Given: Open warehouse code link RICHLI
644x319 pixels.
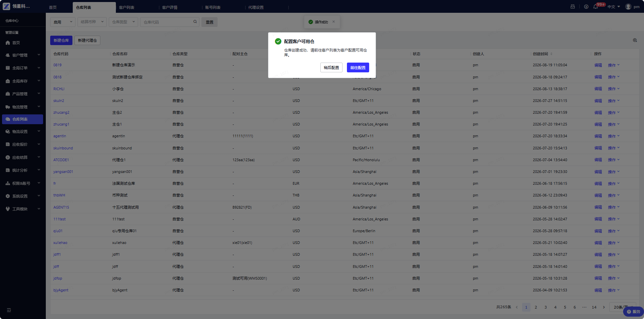Looking at the screenshot, I should (59, 89).
